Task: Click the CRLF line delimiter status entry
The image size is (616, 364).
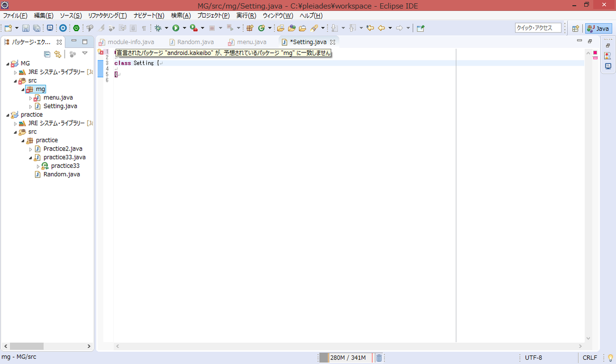Action: 590,358
